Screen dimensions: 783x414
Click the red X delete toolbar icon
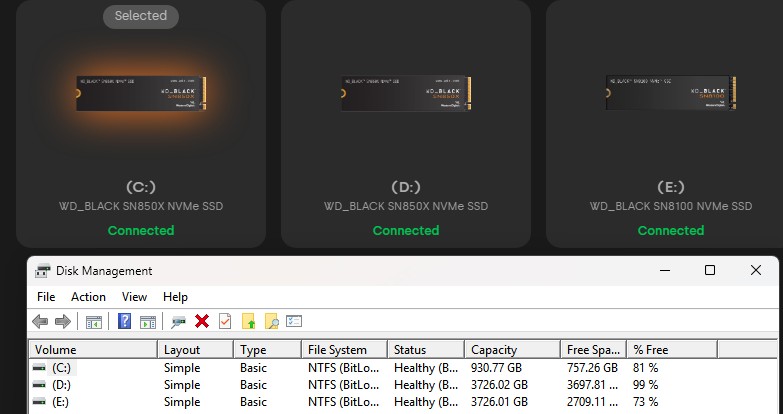click(202, 321)
